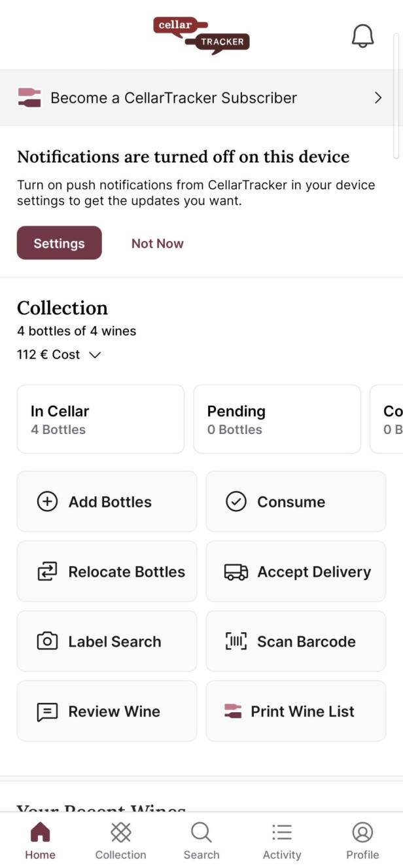Dismiss notifications prompt with Not Now
Viewport: 403px width, 868px height.
click(x=157, y=243)
